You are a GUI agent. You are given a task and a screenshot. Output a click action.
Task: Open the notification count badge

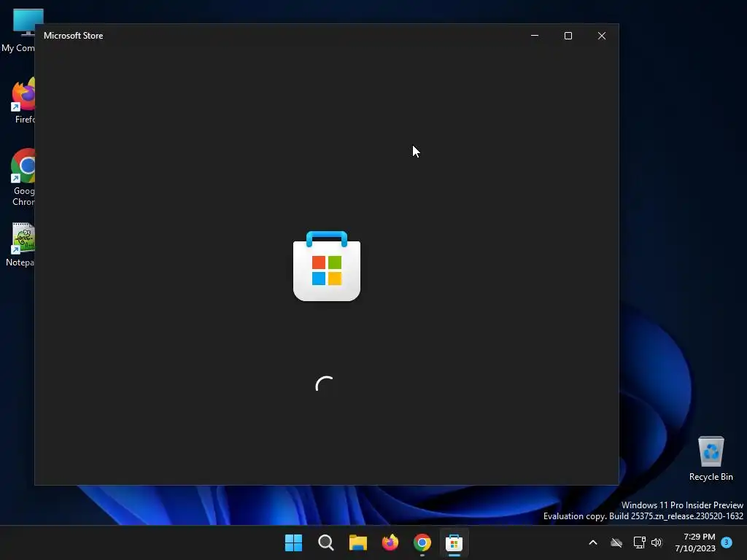727,542
